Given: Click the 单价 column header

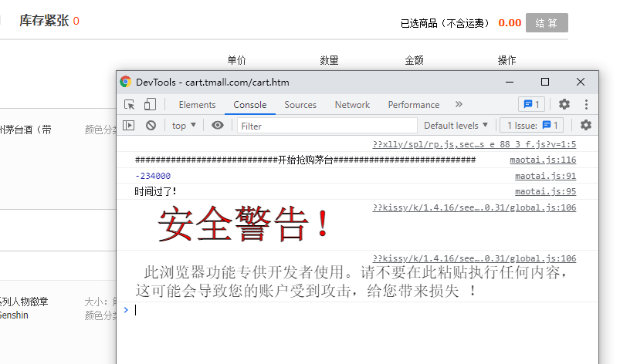Looking at the screenshot, I should (x=236, y=60).
